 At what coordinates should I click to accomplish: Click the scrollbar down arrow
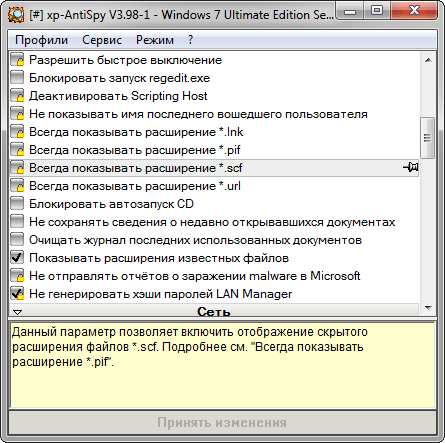428,308
